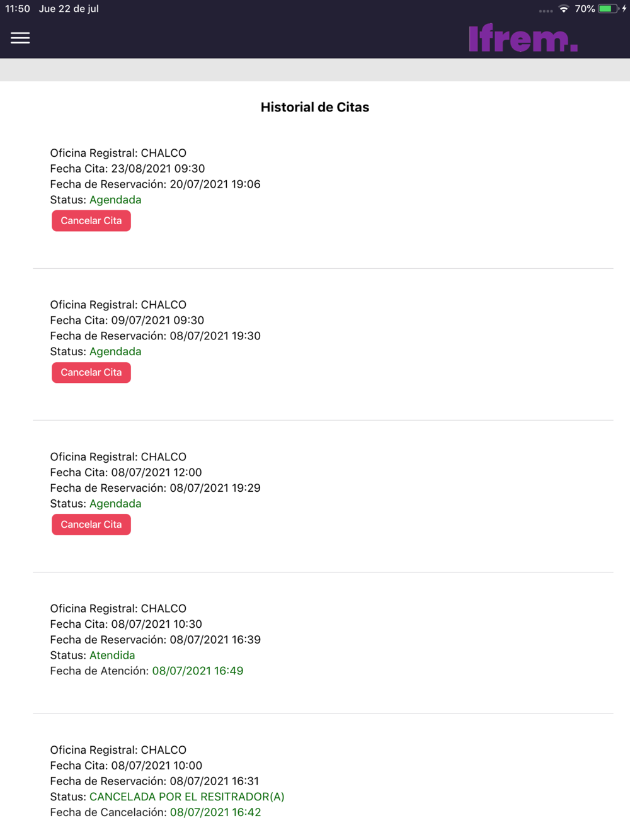
Task: Tap the cancellation date 08/07/2021 16:42
Action: click(215, 812)
